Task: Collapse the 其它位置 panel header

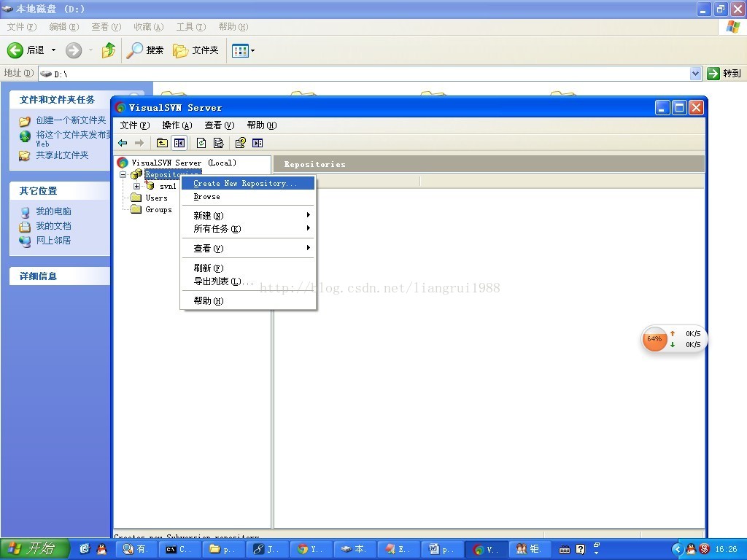Action: (x=60, y=191)
